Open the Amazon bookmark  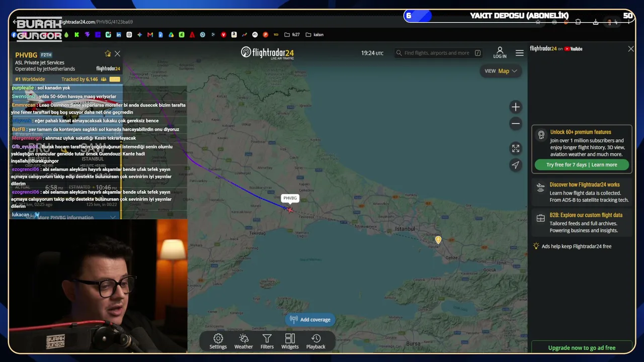pos(234,35)
